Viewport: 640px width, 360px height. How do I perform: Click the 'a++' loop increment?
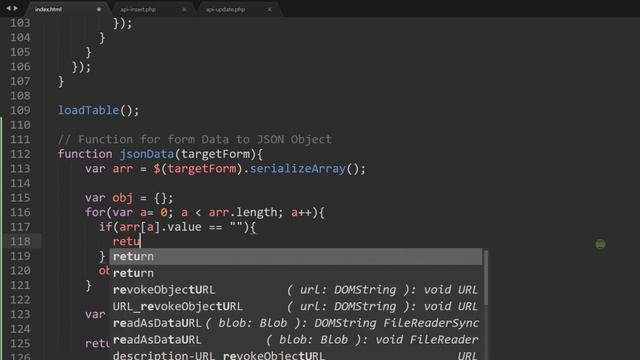(301, 212)
